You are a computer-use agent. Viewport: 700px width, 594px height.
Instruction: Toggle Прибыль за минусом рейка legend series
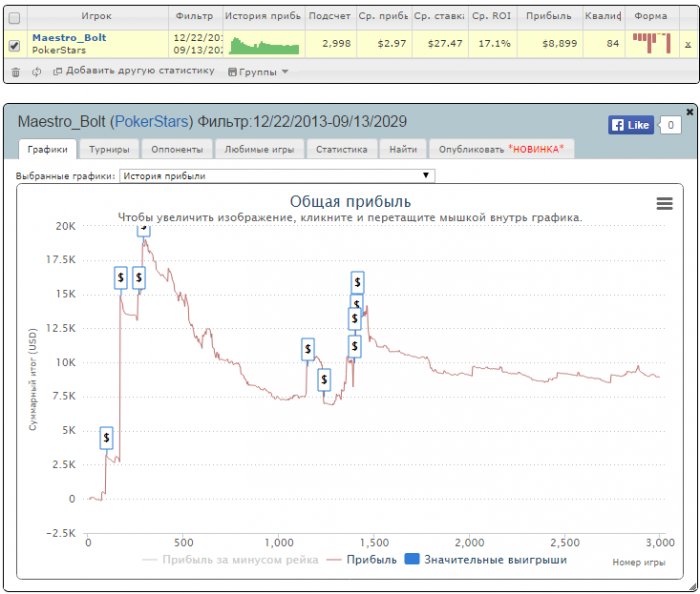[230, 560]
